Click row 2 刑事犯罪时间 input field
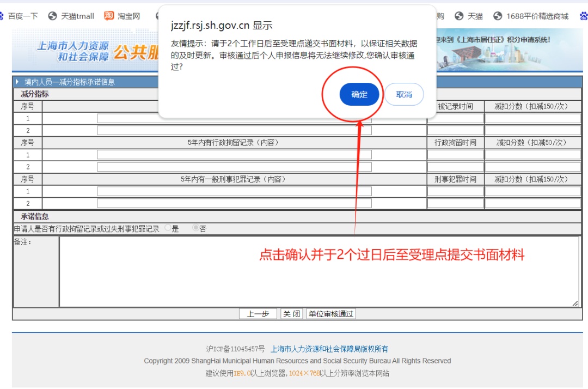 (x=455, y=203)
